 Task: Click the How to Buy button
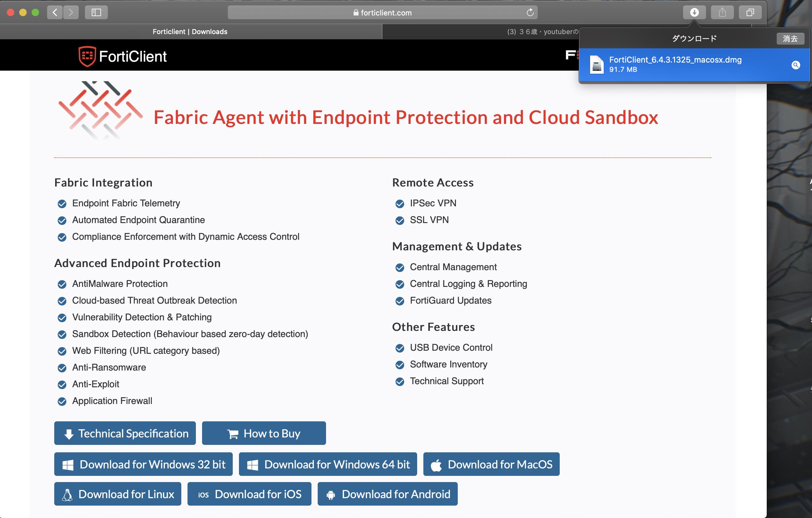[264, 433]
